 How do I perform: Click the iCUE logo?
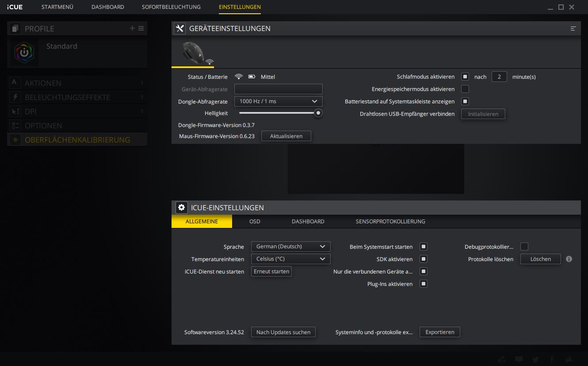pos(15,7)
